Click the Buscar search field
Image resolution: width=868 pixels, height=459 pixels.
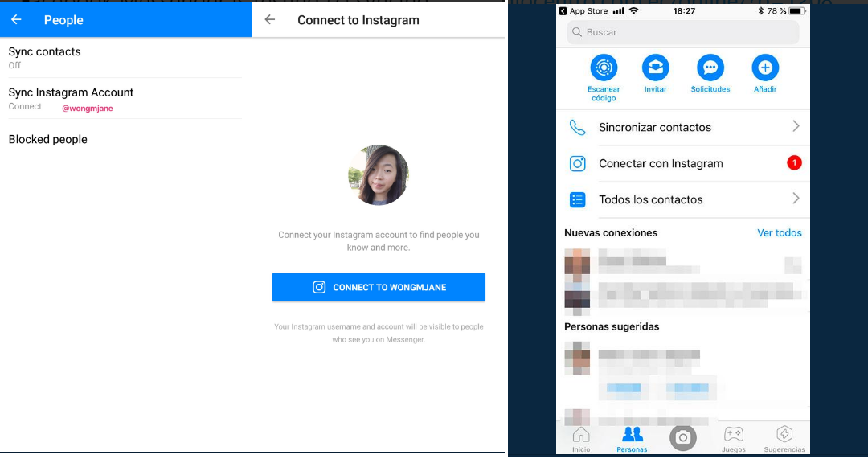tap(682, 32)
